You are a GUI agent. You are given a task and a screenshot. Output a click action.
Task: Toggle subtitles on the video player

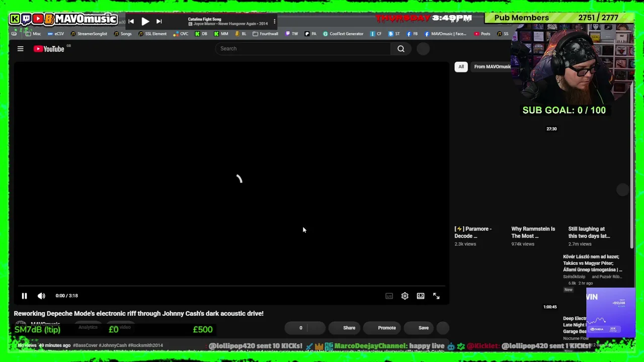click(x=389, y=296)
